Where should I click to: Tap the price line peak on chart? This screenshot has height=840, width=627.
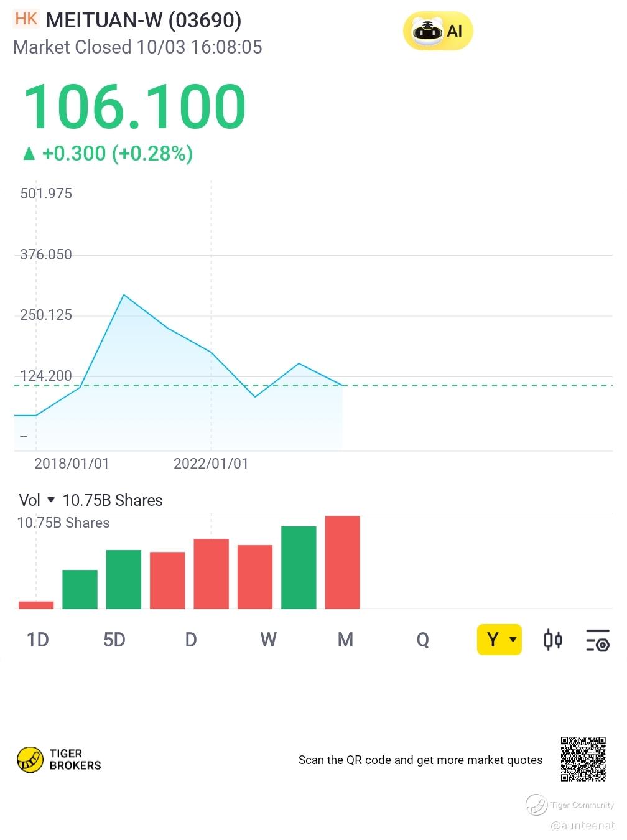(x=124, y=295)
